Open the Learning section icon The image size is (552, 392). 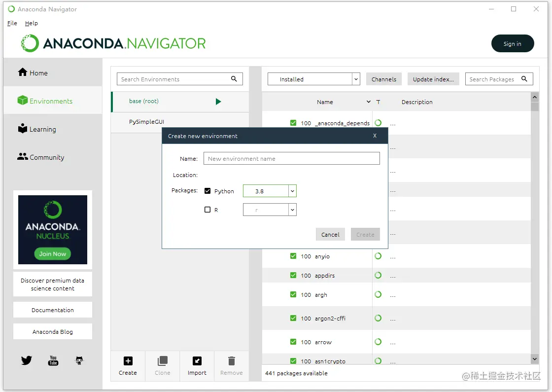[23, 128]
